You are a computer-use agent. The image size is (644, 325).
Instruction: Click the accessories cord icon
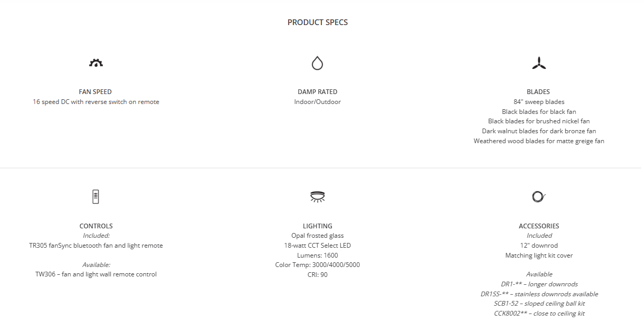[x=539, y=196]
